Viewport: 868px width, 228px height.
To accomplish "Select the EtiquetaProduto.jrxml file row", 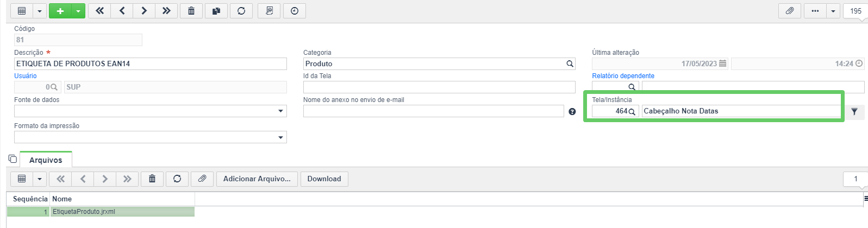I will (x=101, y=212).
